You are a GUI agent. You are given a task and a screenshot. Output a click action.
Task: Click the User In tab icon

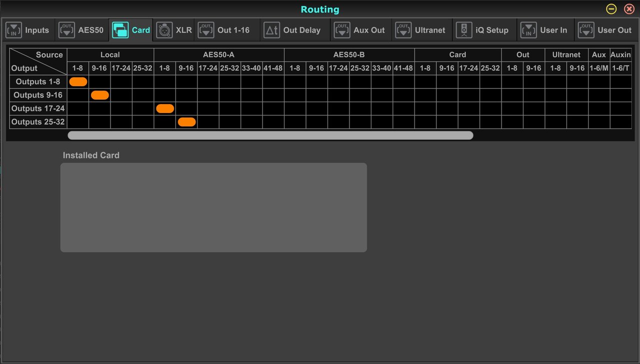coord(529,30)
